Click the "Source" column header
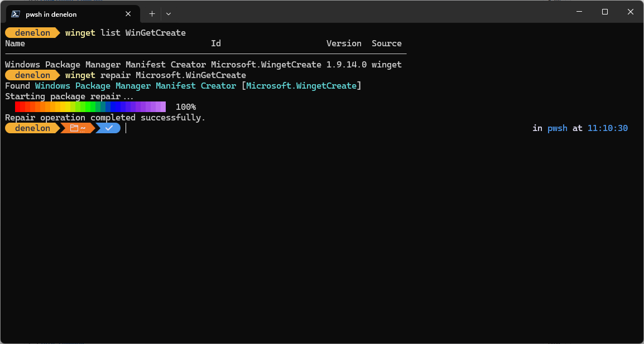This screenshot has height=344, width=644. [387, 43]
